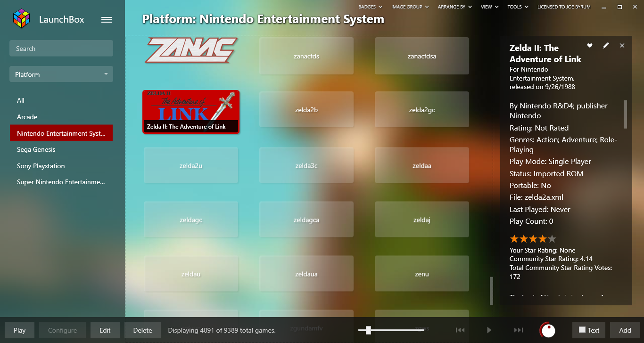
Task: Click the Status: Imported ROM text
Action: [546, 174]
